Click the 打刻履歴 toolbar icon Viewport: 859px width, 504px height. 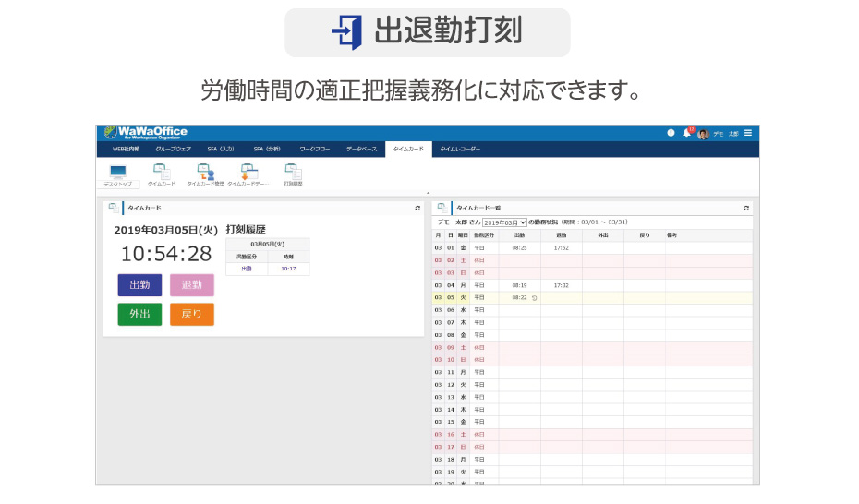pyautogui.click(x=293, y=174)
